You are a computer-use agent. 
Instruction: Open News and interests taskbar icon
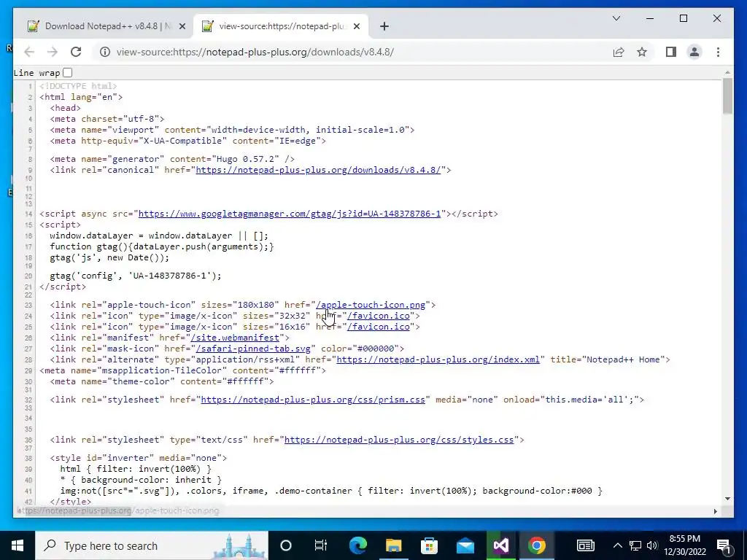tap(586, 545)
